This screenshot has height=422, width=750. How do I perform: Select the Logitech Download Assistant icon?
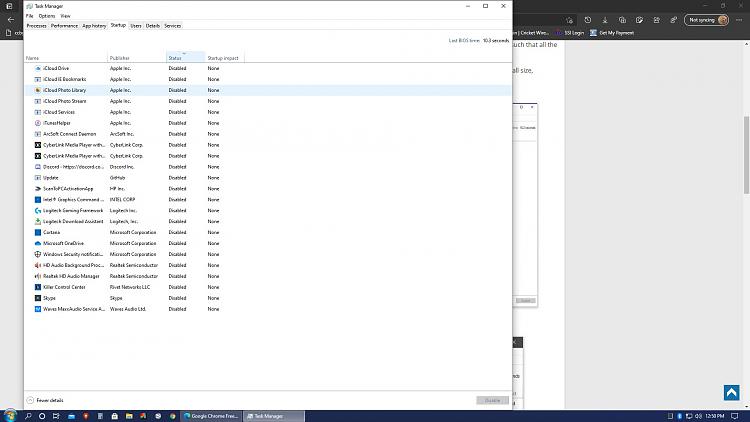click(x=38, y=222)
